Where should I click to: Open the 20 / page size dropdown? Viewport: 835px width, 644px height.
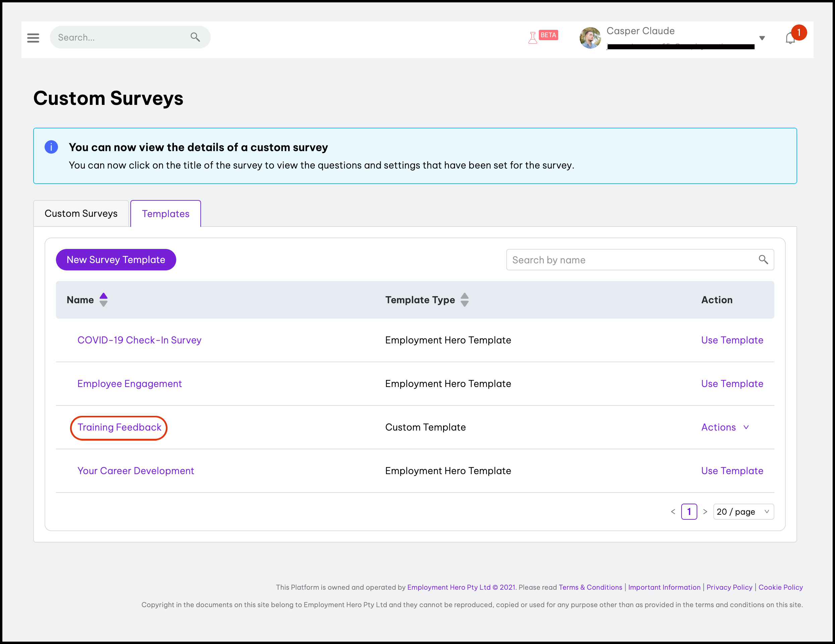[x=743, y=512]
